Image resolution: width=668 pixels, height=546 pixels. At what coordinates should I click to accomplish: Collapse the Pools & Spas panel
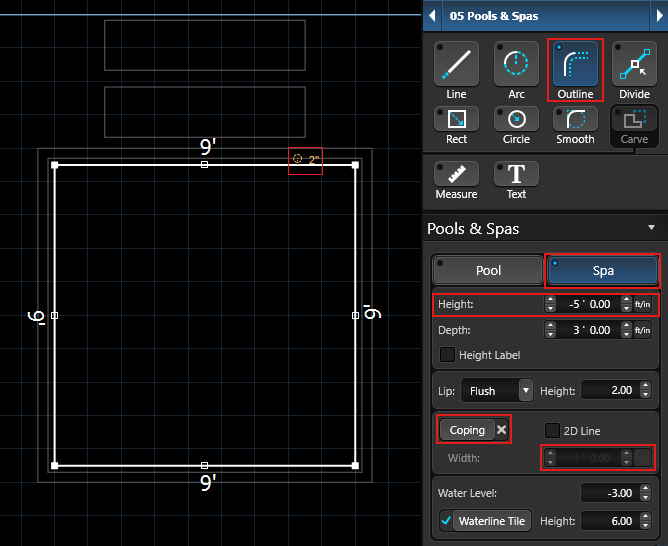click(651, 228)
